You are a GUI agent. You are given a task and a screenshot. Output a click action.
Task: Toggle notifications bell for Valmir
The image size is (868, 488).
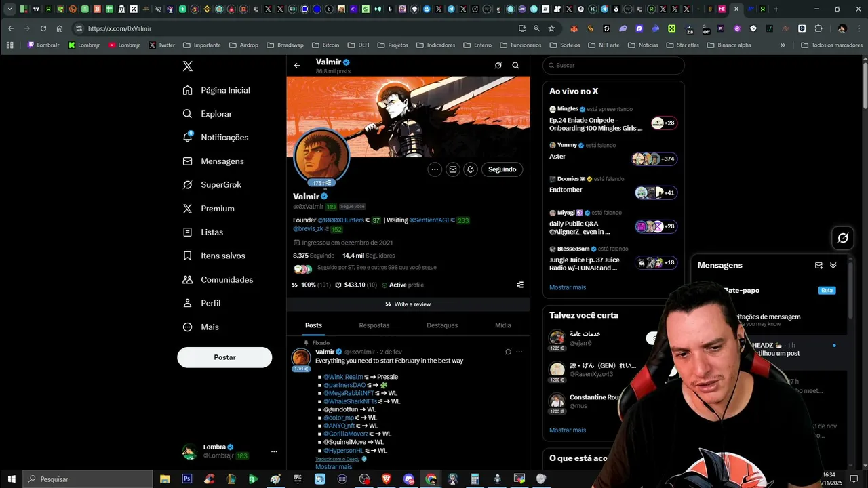coord(471,169)
